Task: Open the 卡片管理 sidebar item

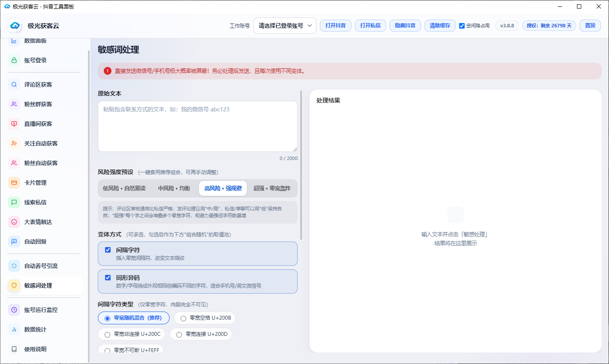Action: click(44, 183)
